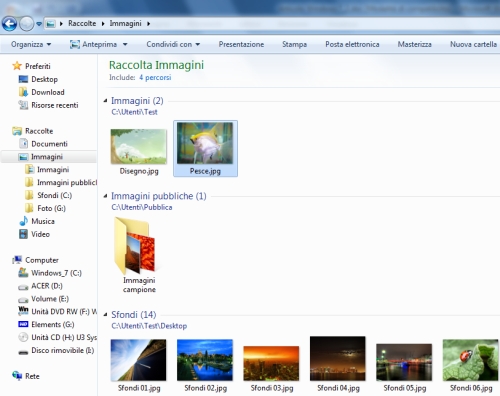Screen dimensions: 500x396
Task: Open the 4 percorsi link
Action: click(x=155, y=77)
